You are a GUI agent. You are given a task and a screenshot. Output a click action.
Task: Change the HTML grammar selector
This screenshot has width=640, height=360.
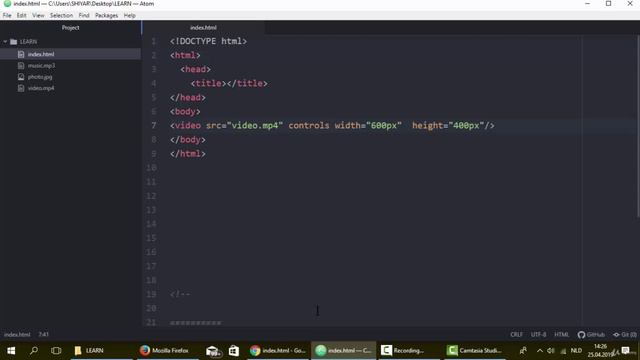coord(561,334)
